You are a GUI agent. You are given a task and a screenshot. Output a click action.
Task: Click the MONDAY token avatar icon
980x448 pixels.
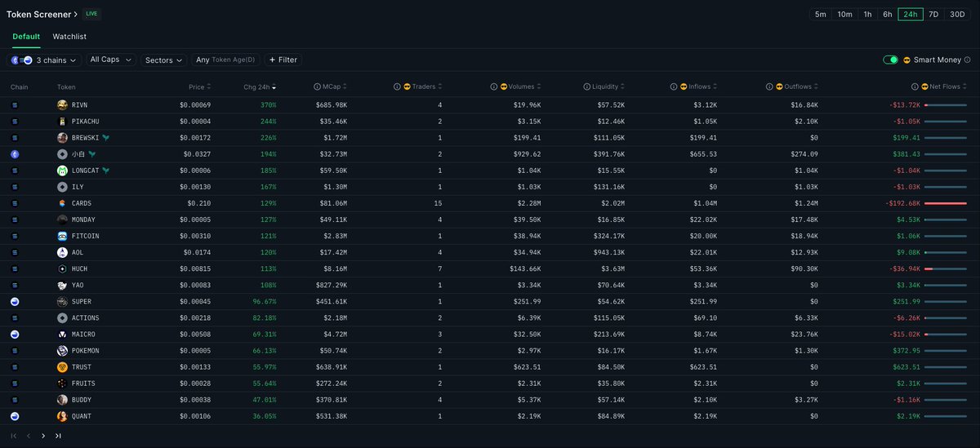tap(62, 220)
